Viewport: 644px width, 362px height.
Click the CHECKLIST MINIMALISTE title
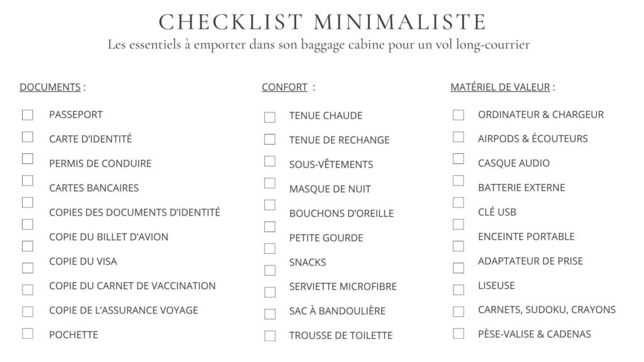pyautogui.click(x=322, y=22)
